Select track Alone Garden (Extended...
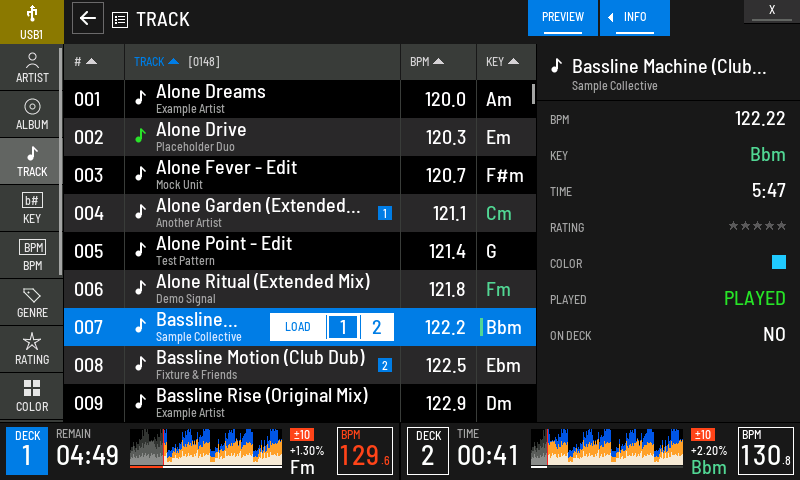Screen dimensions: 800x480 pyautogui.click(x=300, y=213)
